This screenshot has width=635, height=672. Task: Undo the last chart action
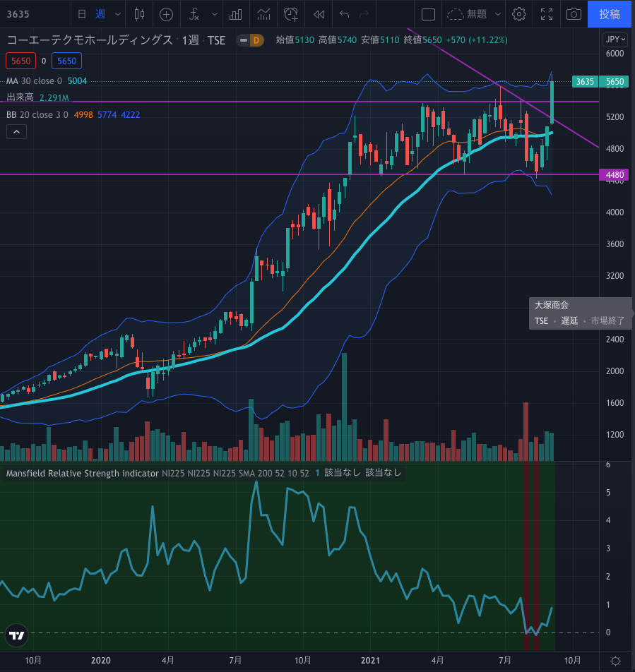tap(344, 14)
